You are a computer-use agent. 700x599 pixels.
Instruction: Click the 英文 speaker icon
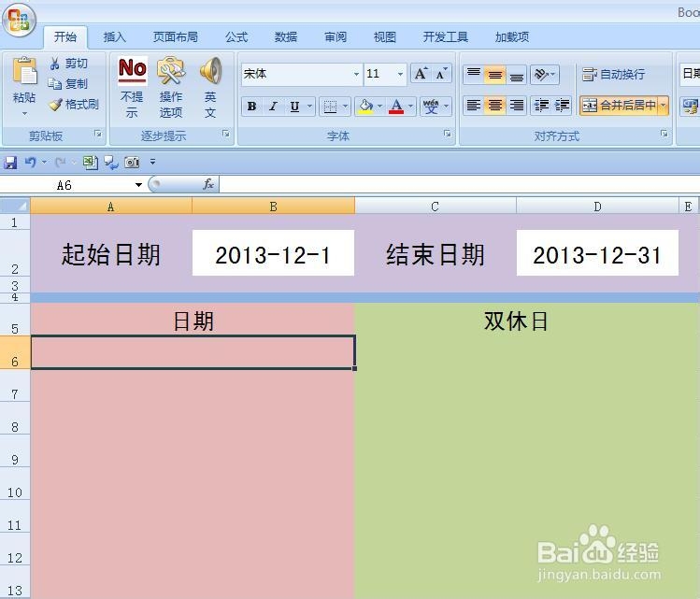(210, 70)
